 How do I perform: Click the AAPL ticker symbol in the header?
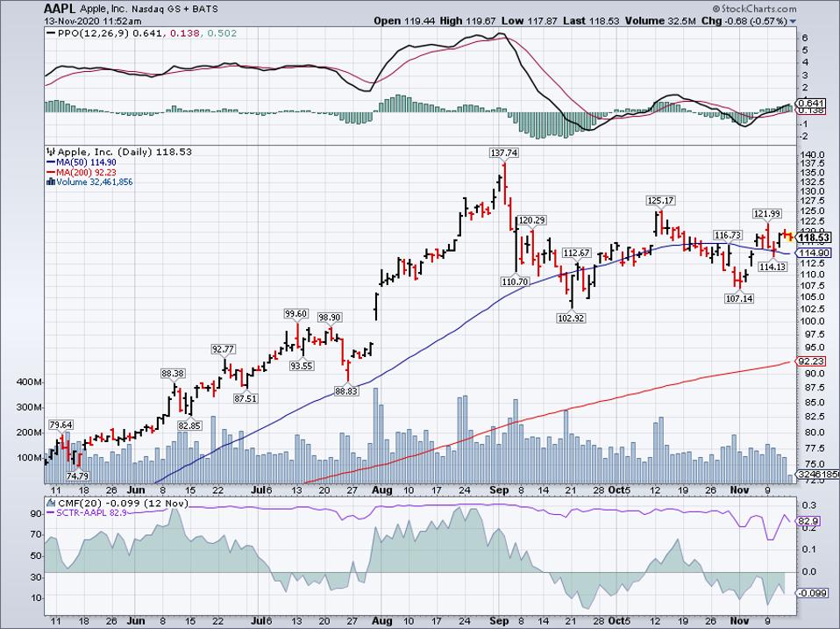pos(61,9)
